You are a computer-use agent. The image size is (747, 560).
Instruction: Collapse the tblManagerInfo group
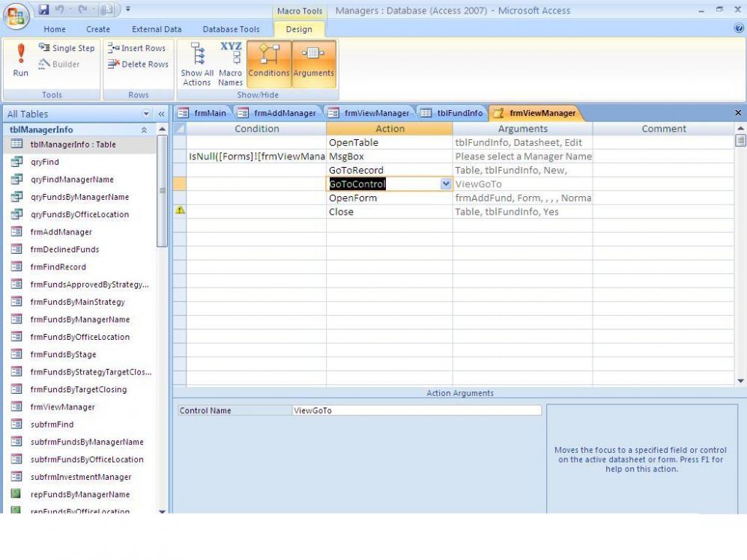[x=144, y=130]
